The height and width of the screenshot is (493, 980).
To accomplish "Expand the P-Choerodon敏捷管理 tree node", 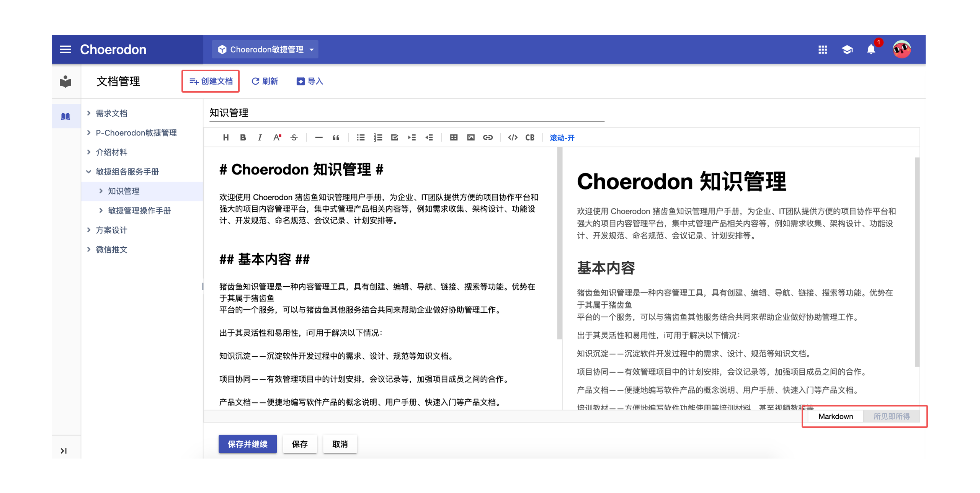I will (89, 132).
